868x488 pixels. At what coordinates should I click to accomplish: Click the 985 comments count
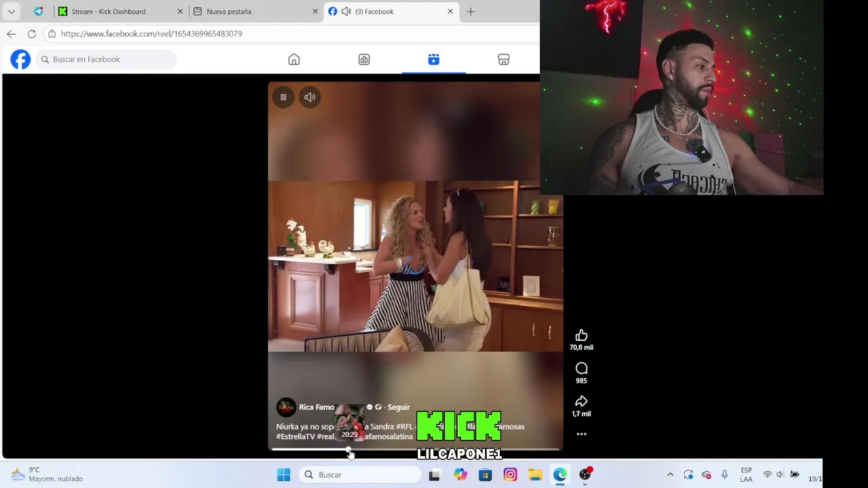click(x=581, y=381)
